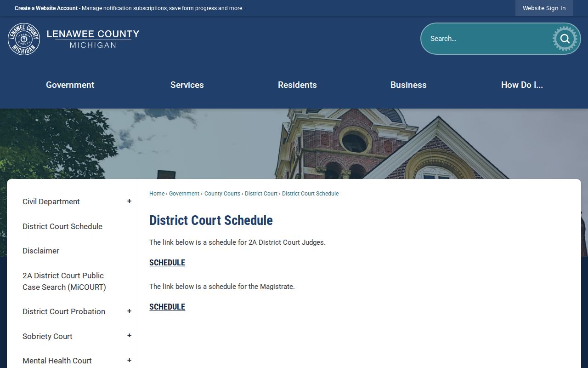Click the Lenawee County seal logo

(x=24, y=39)
